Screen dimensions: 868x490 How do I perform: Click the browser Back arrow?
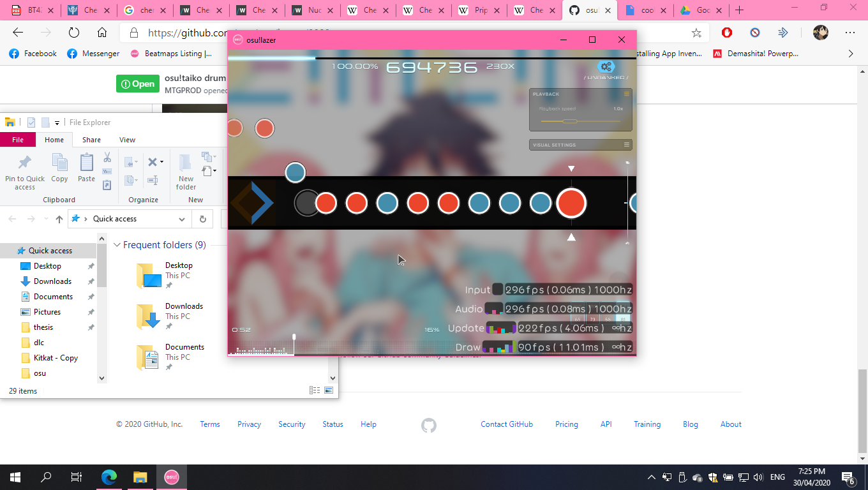pos(18,33)
